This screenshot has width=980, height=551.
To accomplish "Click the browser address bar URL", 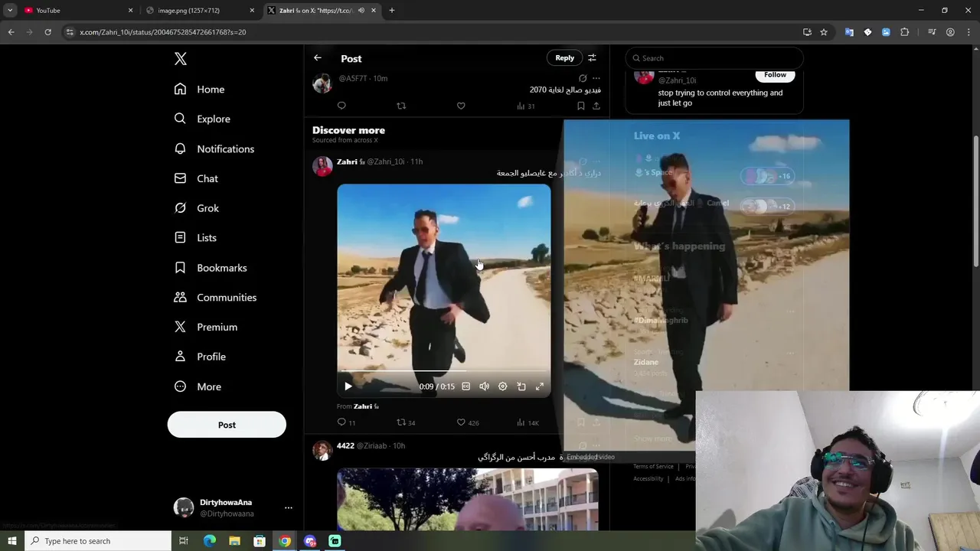I will (x=162, y=32).
